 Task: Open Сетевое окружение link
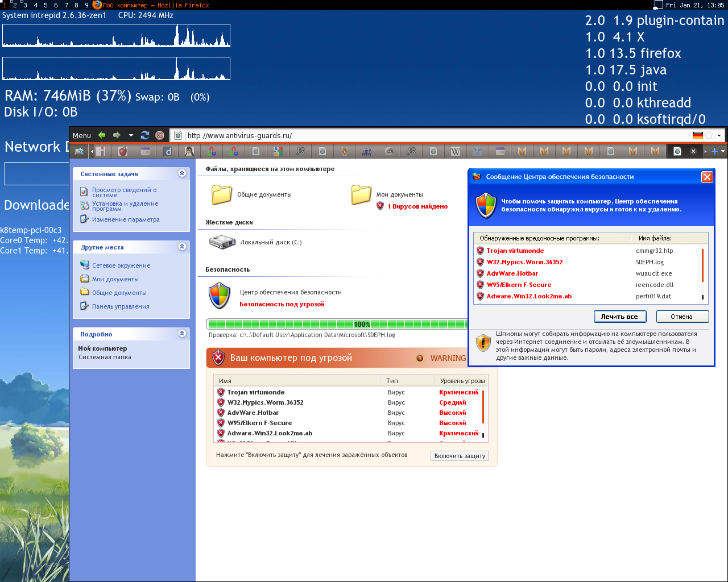click(x=121, y=265)
